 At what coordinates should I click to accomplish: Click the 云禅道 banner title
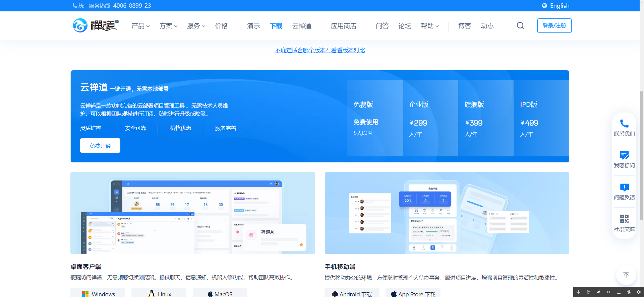pos(94,87)
